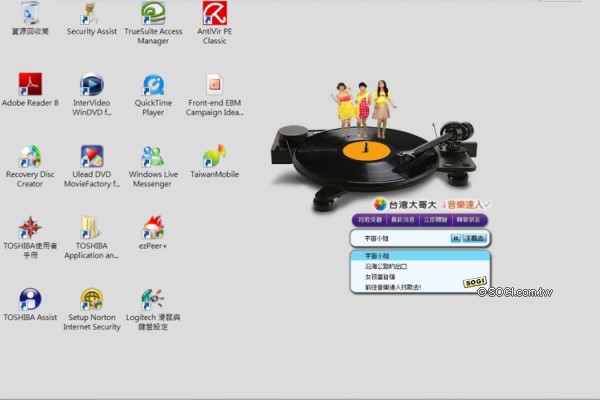600x400 pixels.
Task: Open TrueSuite Access Manager icon
Action: 153,22
